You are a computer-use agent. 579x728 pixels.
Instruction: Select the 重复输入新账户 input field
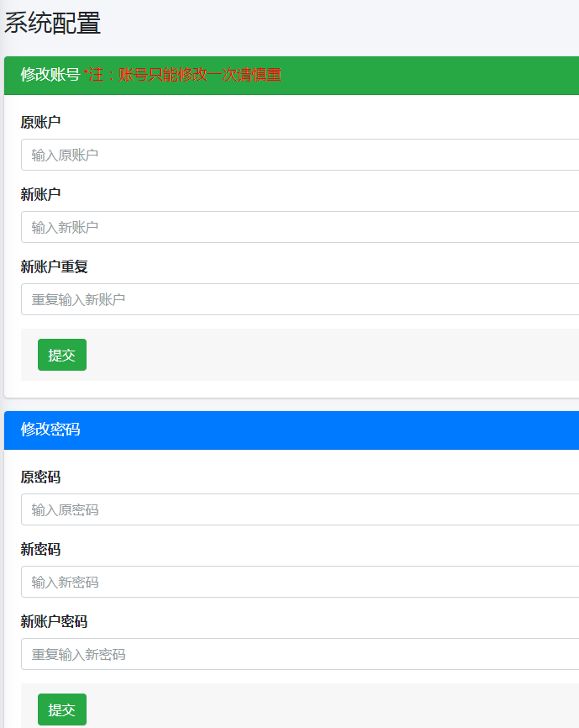point(300,299)
